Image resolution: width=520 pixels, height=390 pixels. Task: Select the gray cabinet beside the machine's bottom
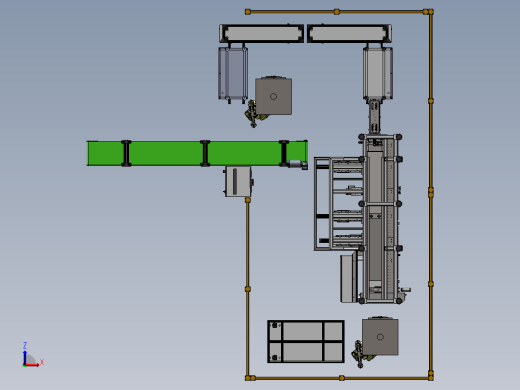[348, 278]
